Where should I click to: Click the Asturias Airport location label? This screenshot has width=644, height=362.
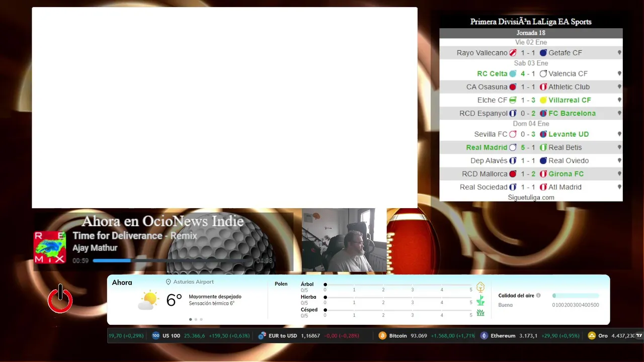click(194, 282)
